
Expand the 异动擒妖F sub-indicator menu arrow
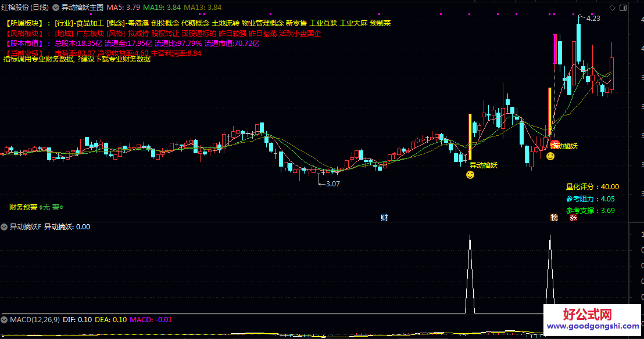pos(4,227)
